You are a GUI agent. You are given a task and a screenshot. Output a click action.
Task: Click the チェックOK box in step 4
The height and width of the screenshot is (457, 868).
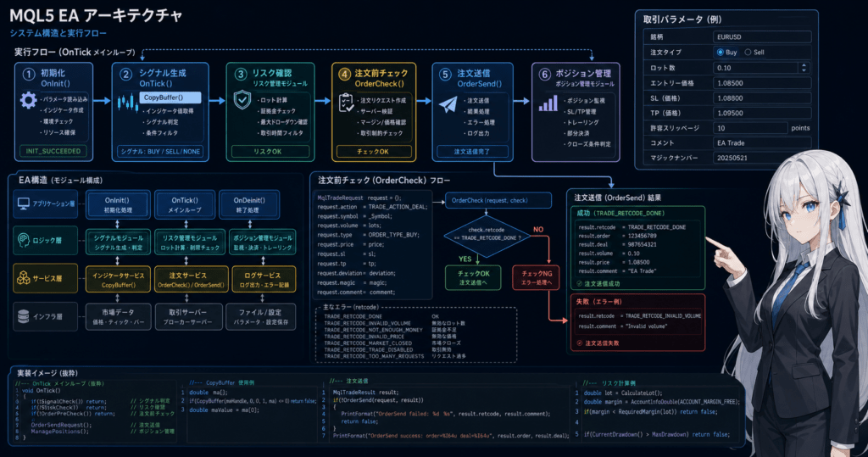373,151
